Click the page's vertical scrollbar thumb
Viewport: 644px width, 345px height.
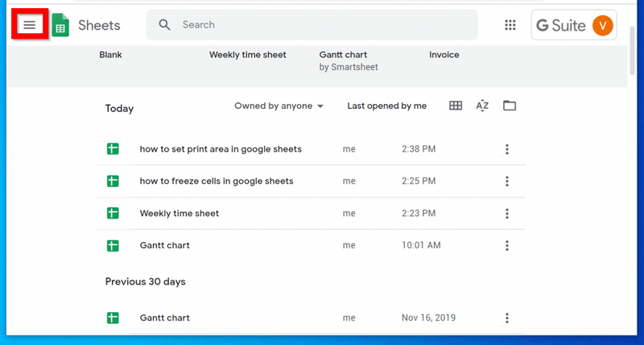(x=633, y=51)
